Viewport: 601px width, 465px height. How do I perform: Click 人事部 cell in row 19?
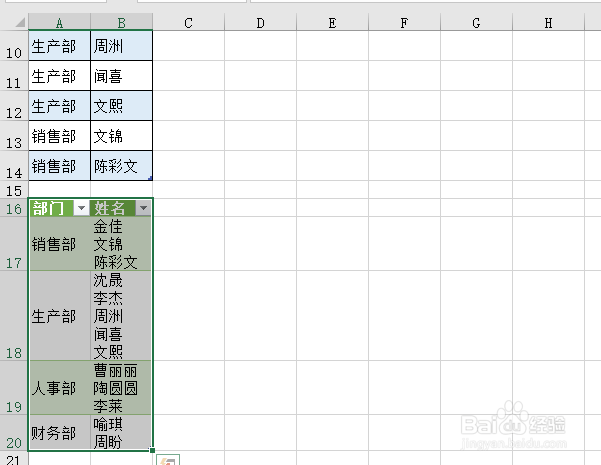59,388
